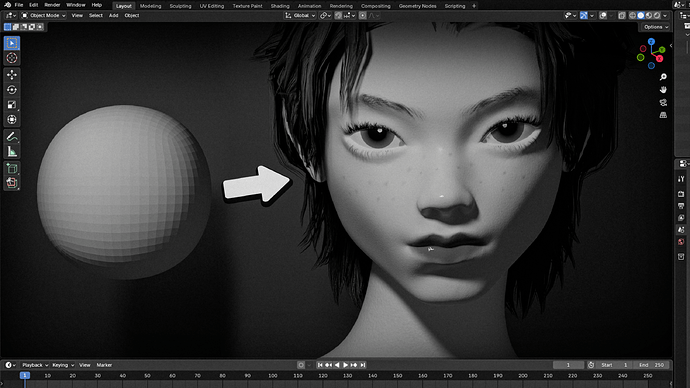Expand the snapping options dropdown
The image size is (690, 388).
coord(350,15)
